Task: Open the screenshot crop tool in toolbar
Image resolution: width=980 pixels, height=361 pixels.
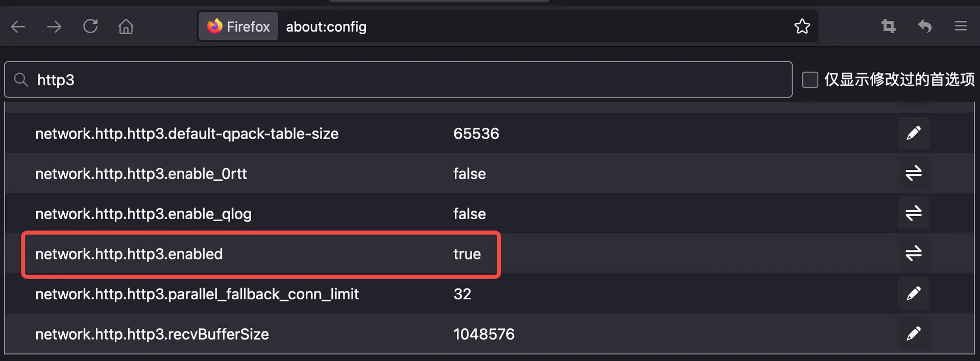Action: tap(889, 26)
